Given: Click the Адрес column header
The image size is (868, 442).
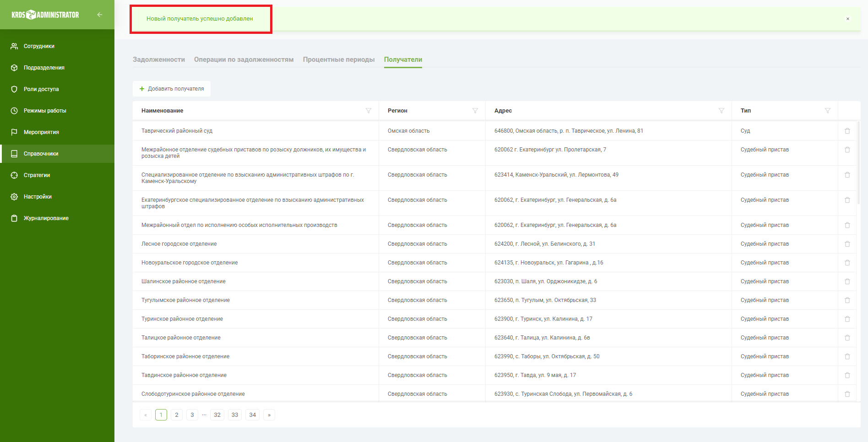Looking at the screenshot, I should [x=503, y=111].
